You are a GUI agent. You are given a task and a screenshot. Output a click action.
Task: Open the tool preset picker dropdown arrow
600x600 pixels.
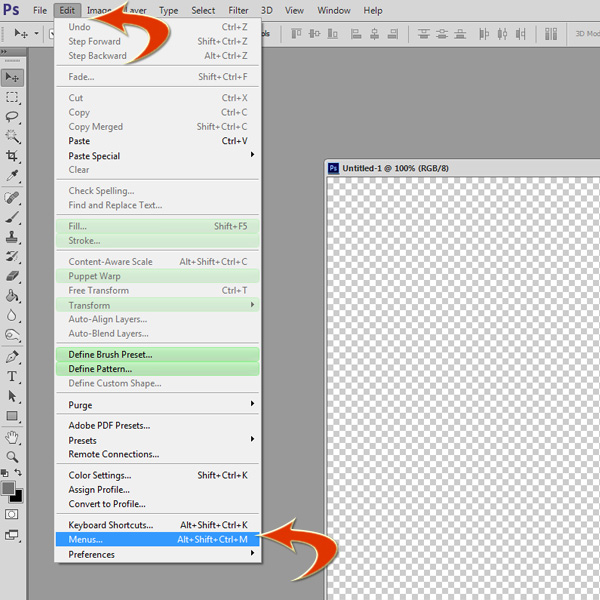pyautogui.click(x=36, y=34)
